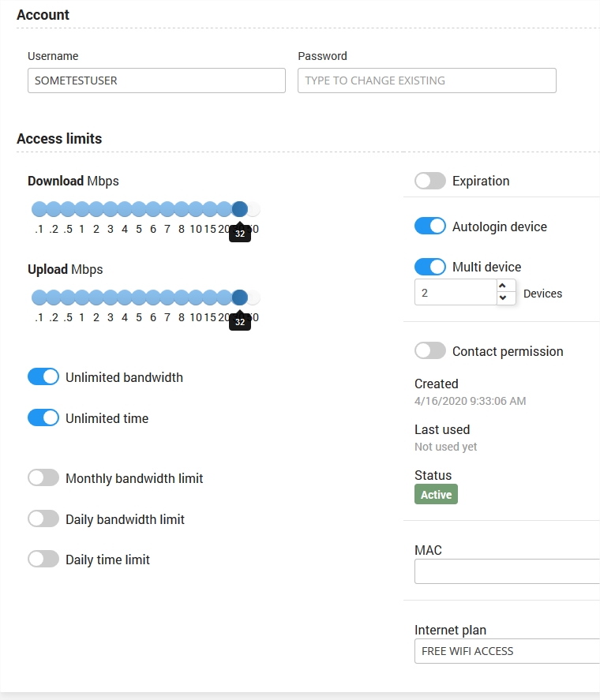600x700 pixels.
Task: Focus the Password field
Action: click(x=426, y=80)
